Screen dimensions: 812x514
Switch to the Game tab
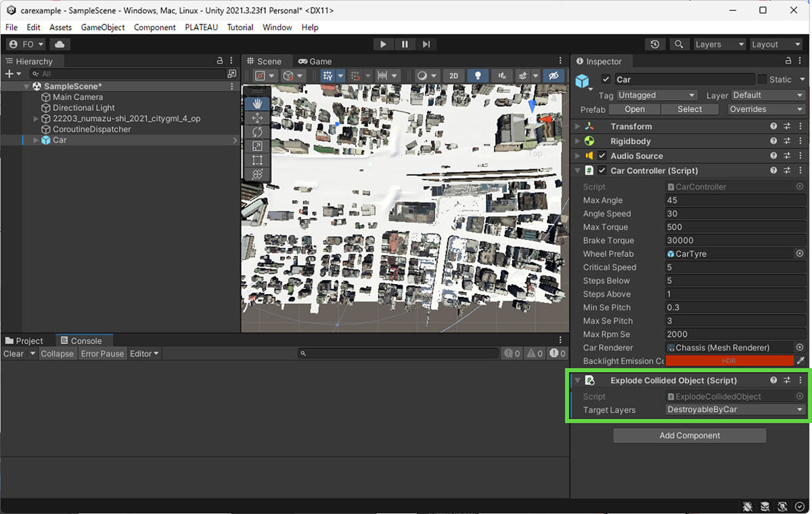[x=315, y=61]
